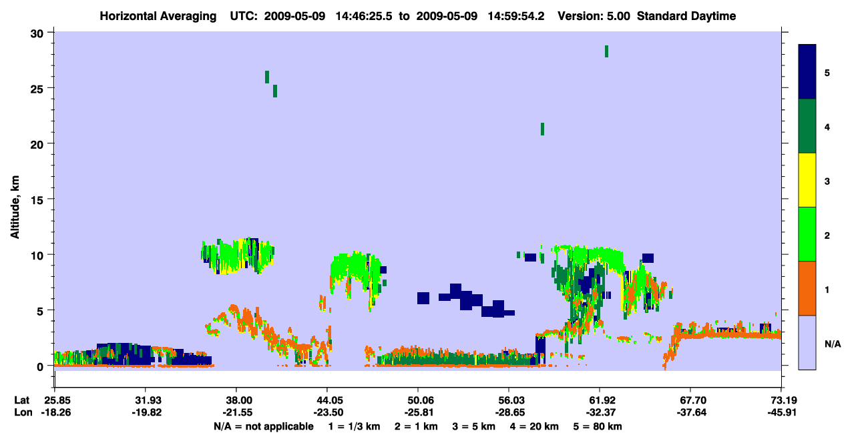
Task: Click the dark green color bar segment labeled 4
Action: point(807,126)
